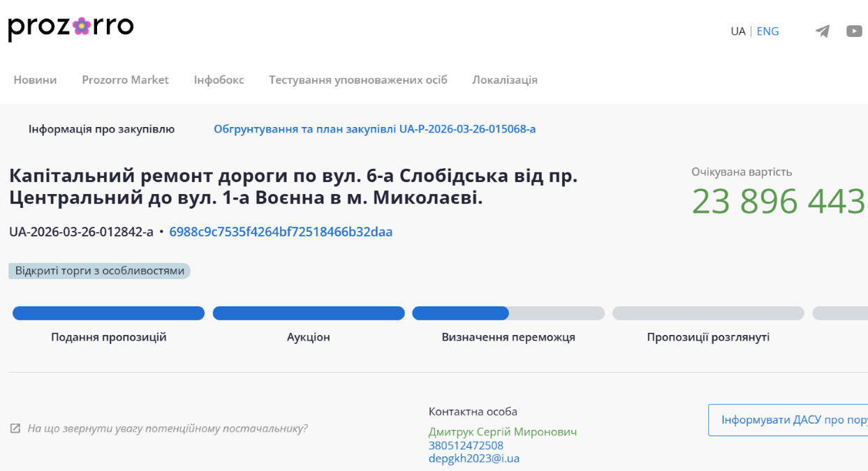Open the YouTube channel icon

854,31
